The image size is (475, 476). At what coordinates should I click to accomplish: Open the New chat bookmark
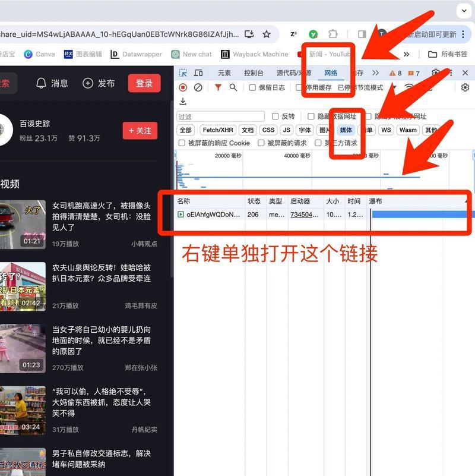[191, 54]
